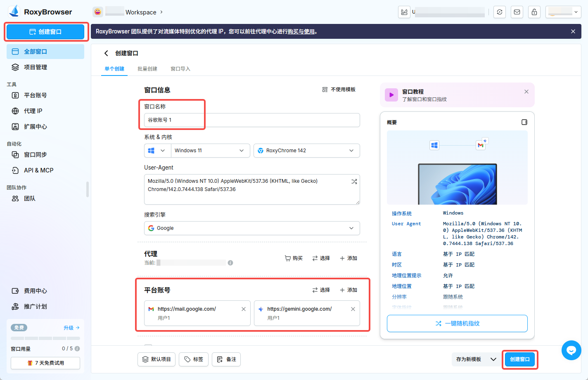Click the refresh icon in the top bar
This screenshot has width=588, height=380.
(x=499, y=12)
